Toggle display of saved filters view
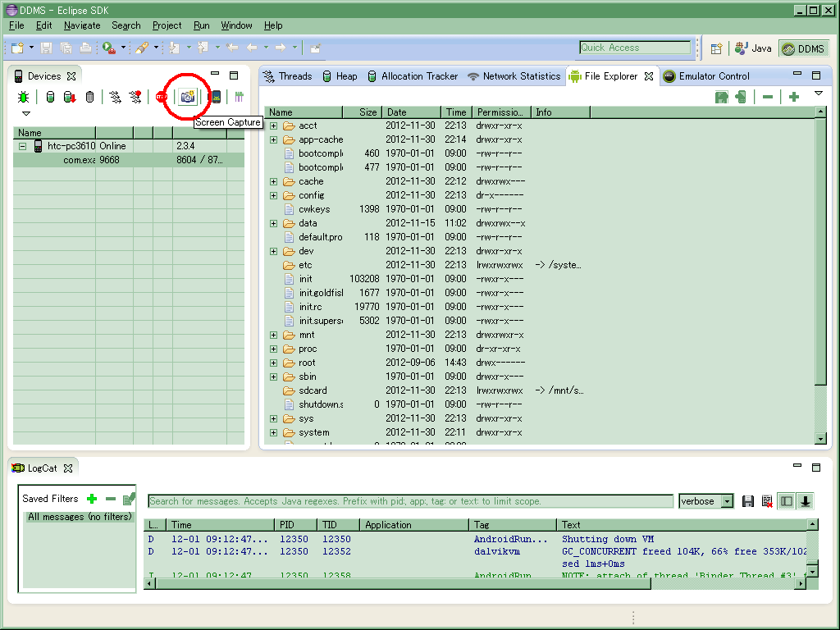Screen dimensions: 840x630 coord(787,501)
